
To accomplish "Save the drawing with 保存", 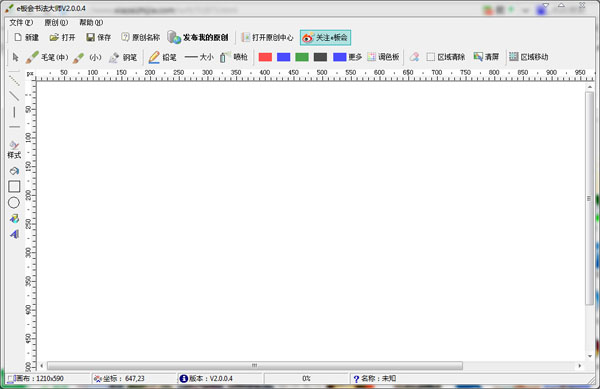I will coord(98,37).
